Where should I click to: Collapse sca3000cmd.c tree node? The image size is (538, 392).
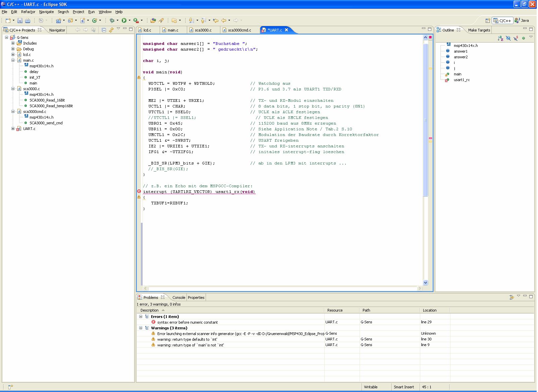click(13, 112)
